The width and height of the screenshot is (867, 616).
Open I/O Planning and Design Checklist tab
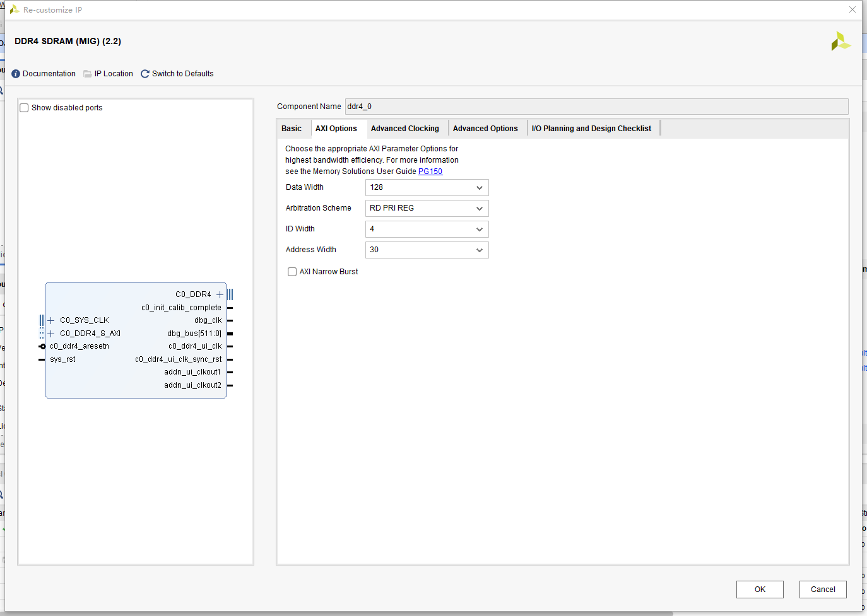pyautogui.click(x=591, y=129)
